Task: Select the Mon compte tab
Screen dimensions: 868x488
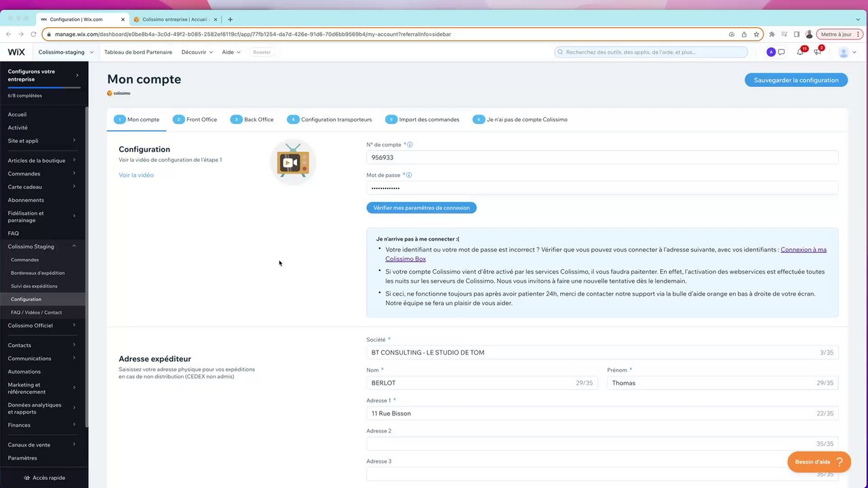Action: [136, 119]
